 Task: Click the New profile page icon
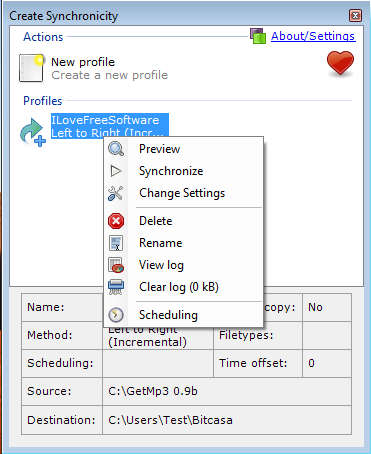pyautogui.click(x=32, y=68)
